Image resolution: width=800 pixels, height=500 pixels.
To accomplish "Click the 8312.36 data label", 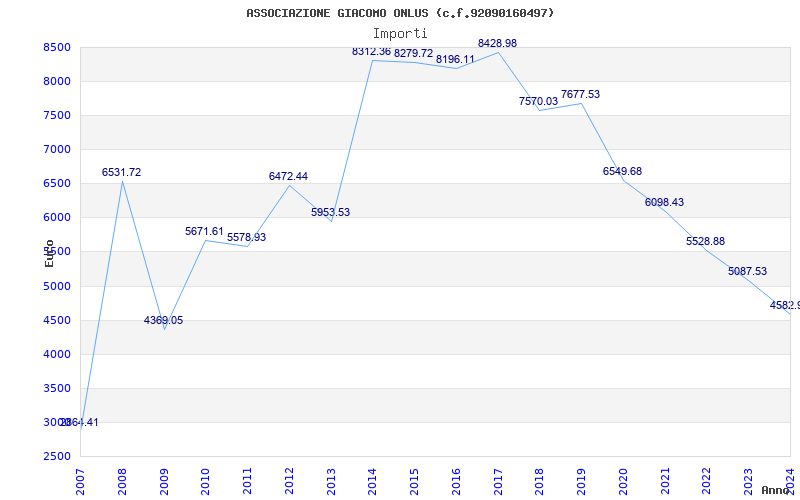I will (x=371, y=52).
